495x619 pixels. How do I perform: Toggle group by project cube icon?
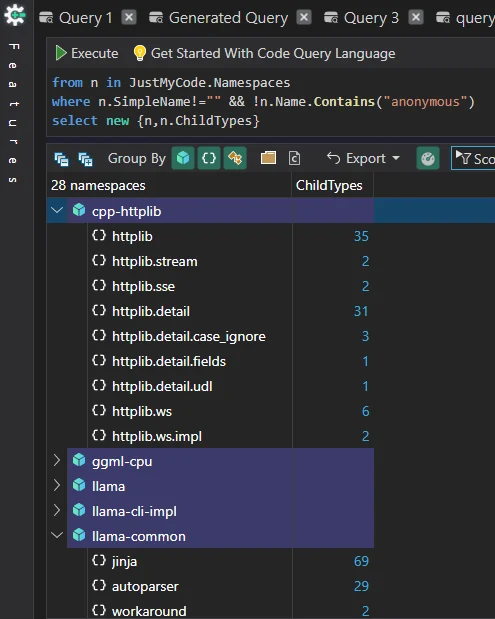(183, 158)
